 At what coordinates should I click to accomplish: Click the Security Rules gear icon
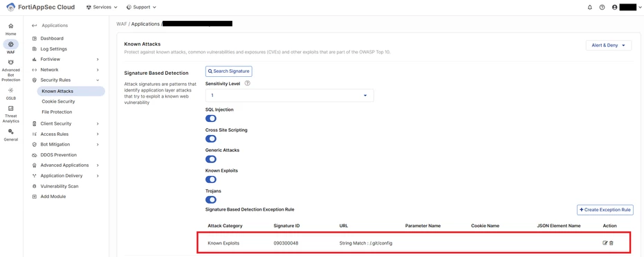35,80
